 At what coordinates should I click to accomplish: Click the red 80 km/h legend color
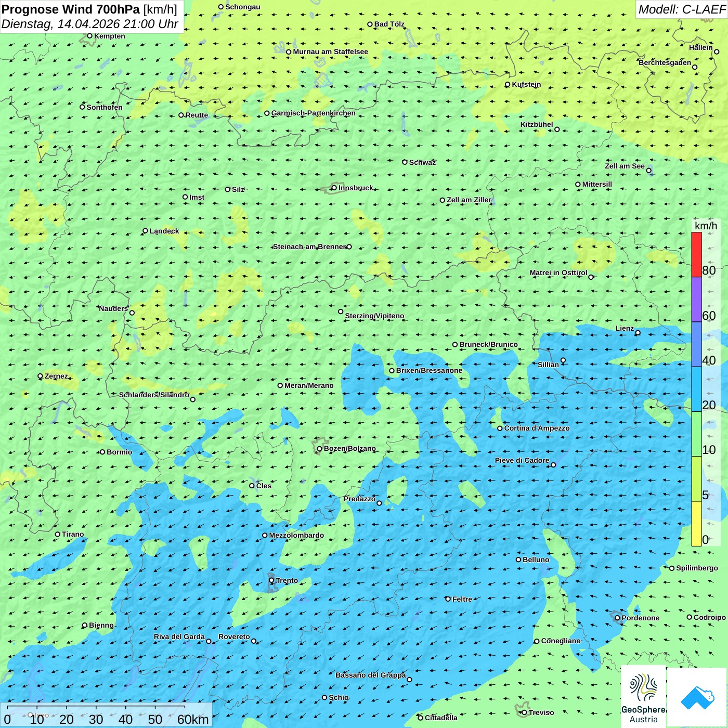pos(696,254)
